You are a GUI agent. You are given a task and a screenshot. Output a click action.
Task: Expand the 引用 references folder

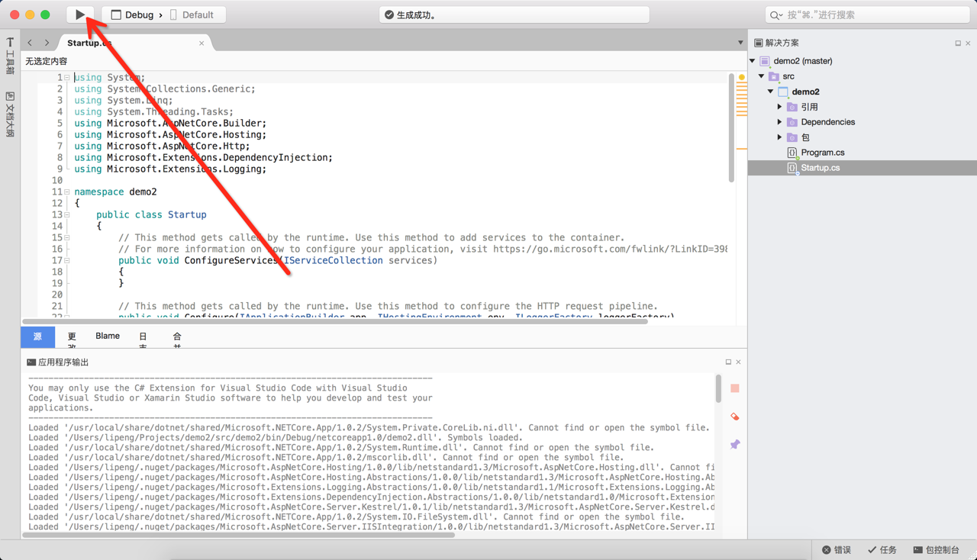pyautogui.click(x=780, y=107)
